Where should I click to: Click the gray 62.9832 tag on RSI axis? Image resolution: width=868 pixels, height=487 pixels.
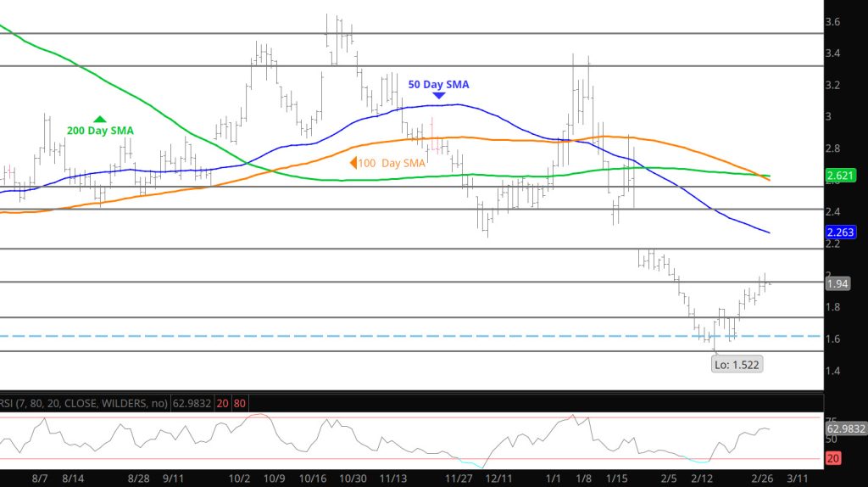point(844,429)
